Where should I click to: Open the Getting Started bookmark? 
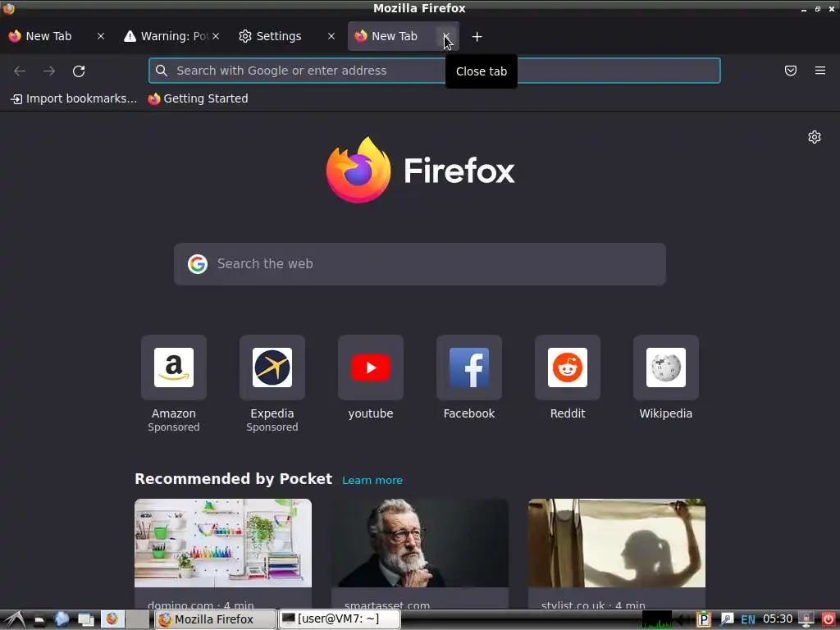(199, 98)
